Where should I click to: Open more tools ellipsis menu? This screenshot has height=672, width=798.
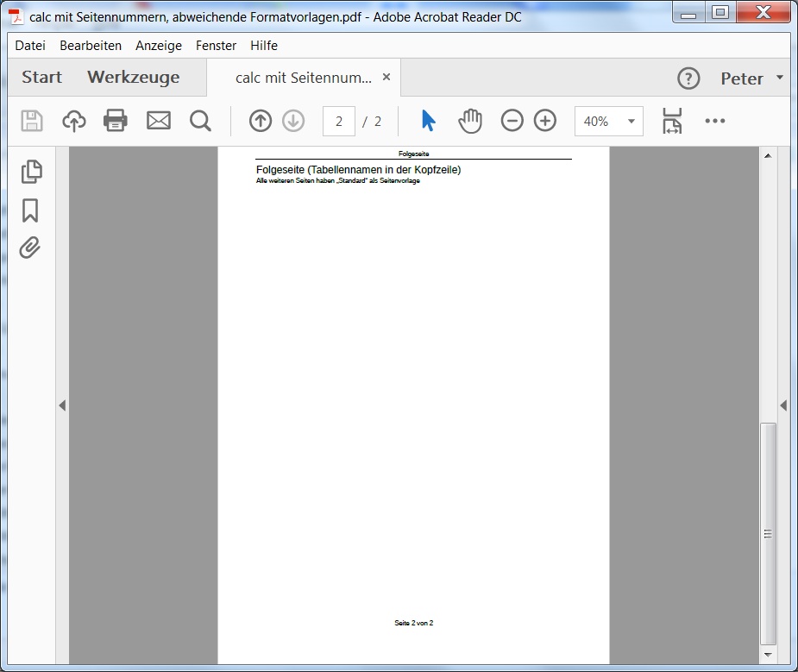pyautogui.click(x=715, y=121)
